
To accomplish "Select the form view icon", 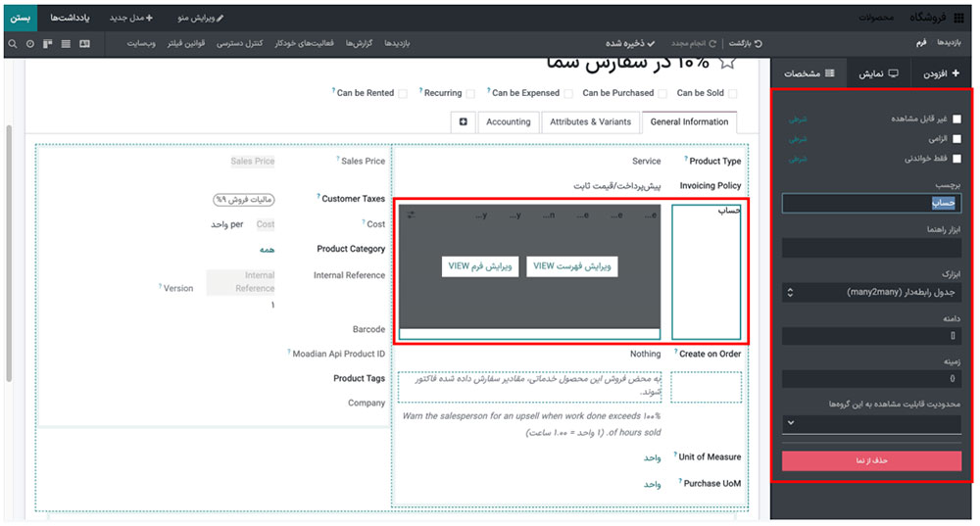I will pos(84,44).
